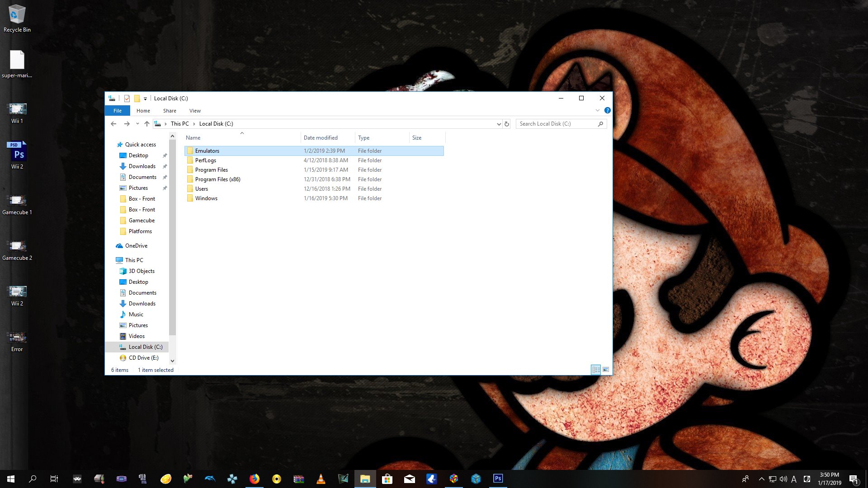Select the PerfLogs folder
Viewport: 868px width, 488px height.
[x=314, y=160]
